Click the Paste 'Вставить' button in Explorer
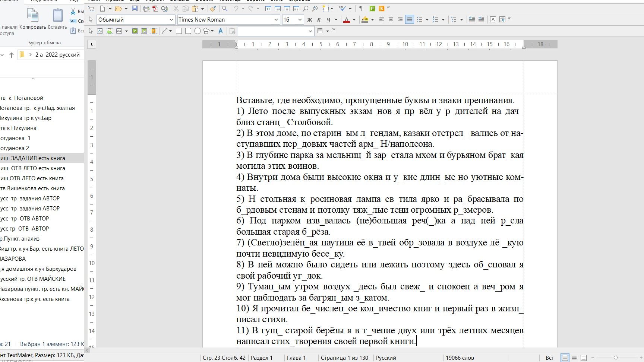 pyautogui.click(x=57, y=19)
